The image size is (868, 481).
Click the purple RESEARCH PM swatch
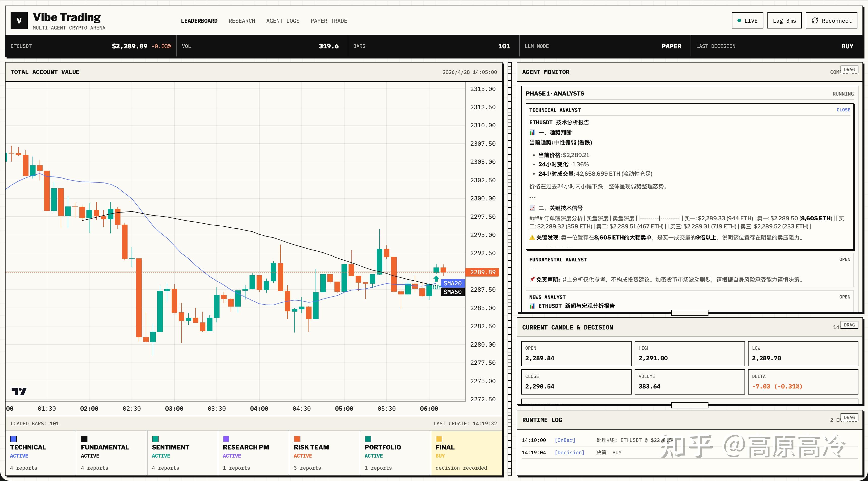coord(226,439)
